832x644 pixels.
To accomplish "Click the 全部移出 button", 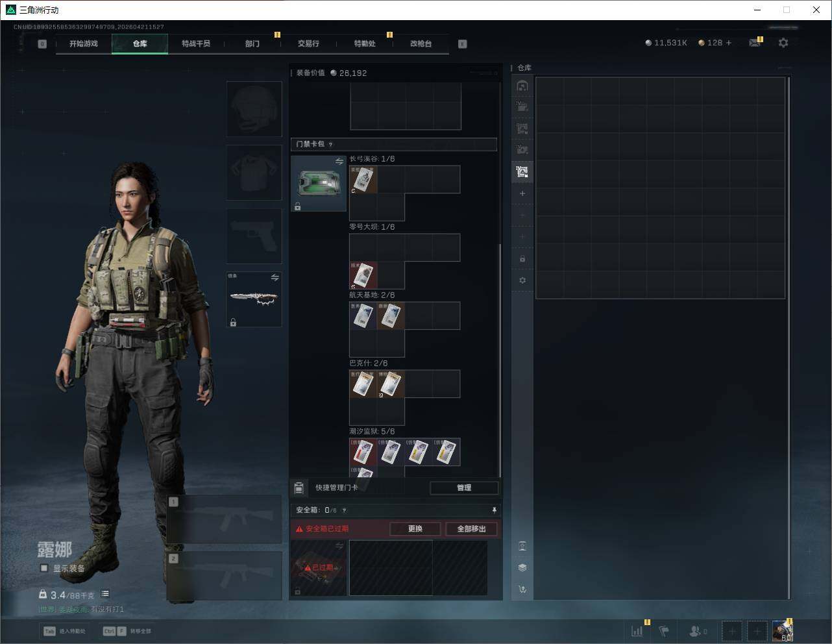I will pyautogui.click(x=472, y=528).
